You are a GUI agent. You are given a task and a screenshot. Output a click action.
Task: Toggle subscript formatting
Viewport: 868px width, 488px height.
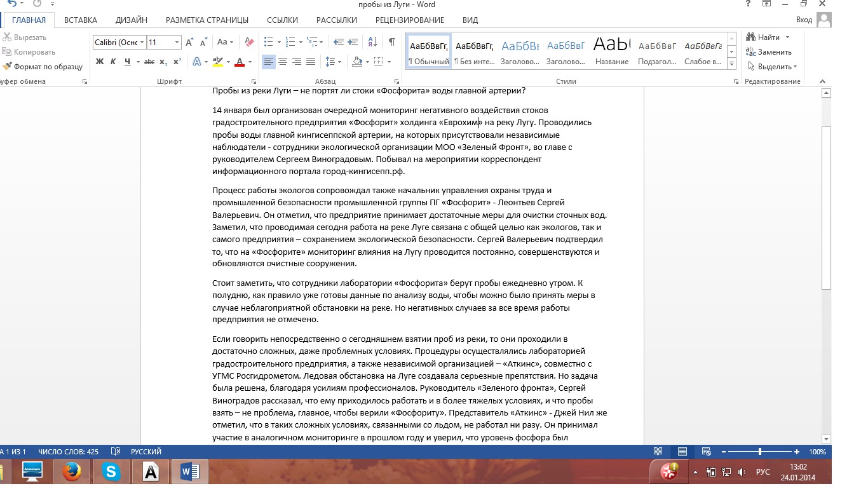(163, 62)
